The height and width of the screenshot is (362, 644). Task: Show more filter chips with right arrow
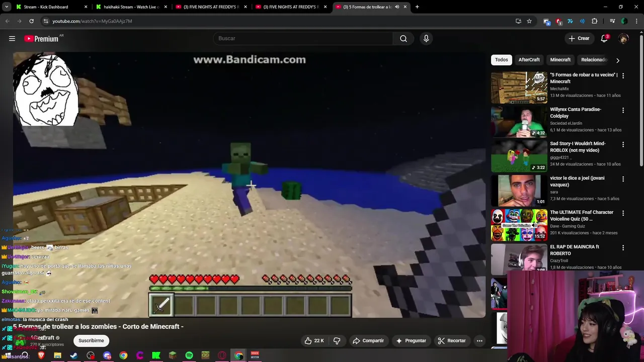coord(618,60)
